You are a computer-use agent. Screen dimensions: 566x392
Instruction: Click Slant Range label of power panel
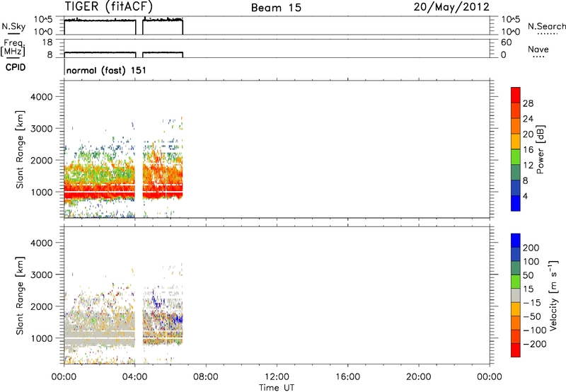click(20, 149)
